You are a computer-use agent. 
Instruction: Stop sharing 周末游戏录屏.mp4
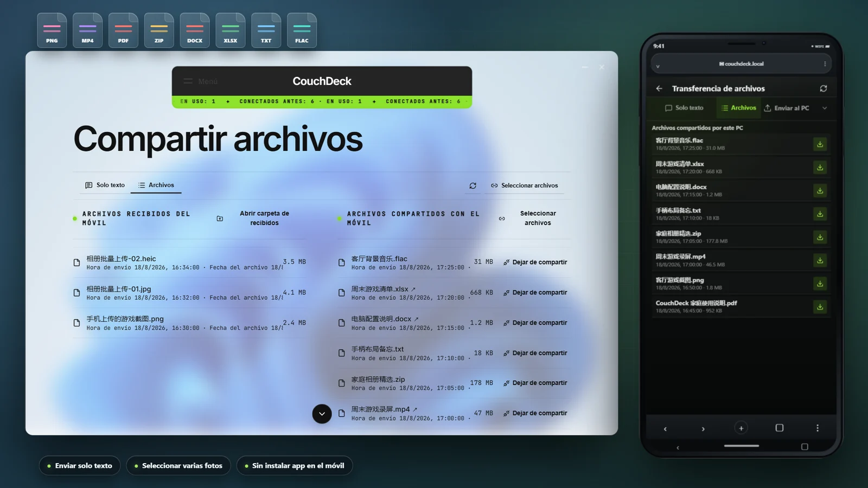(535, 413)
